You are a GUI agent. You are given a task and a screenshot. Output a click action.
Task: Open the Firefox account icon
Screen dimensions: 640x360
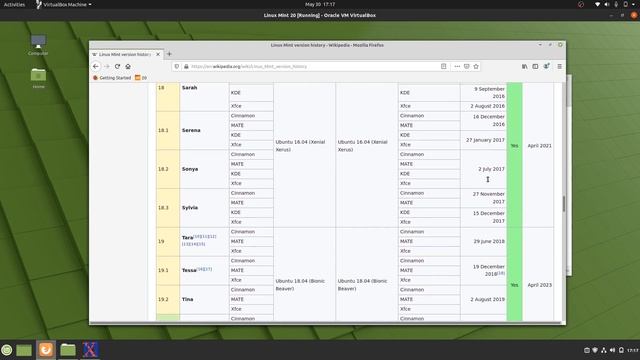pyautogui.click(x=546, y=66)
